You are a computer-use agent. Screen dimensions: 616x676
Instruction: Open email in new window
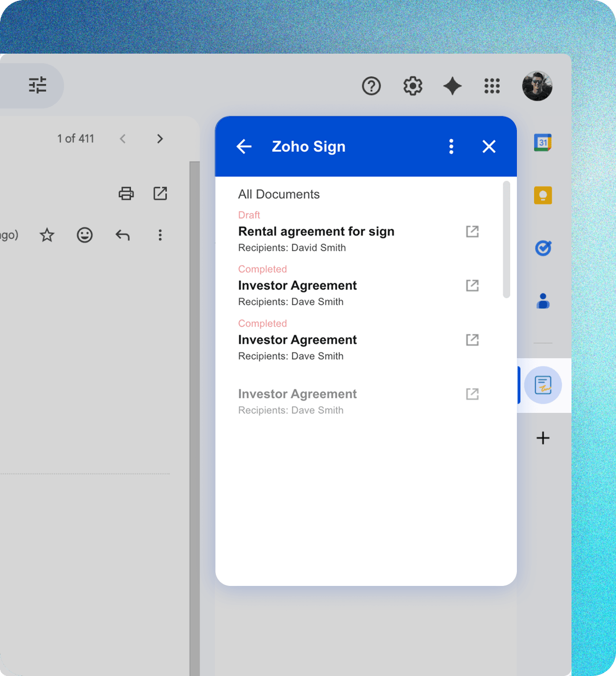click(160, 193)
